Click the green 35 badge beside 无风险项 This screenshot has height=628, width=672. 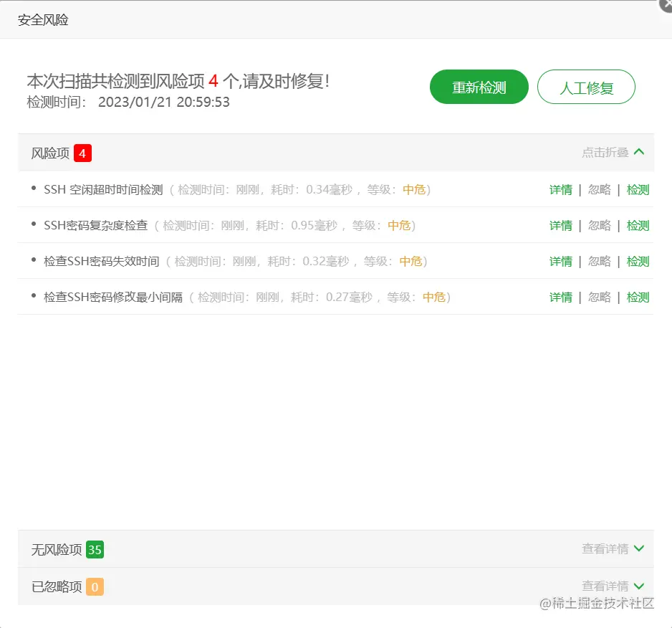pyautogui.click(x=95, y=549)
